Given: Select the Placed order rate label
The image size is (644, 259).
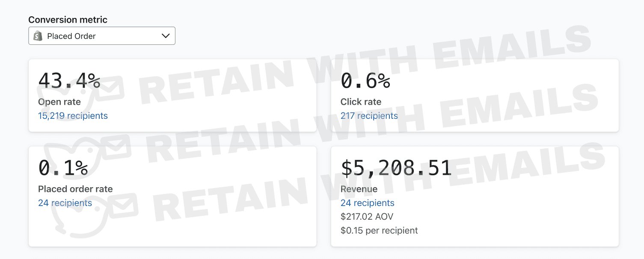Looking at the screenshot, I should (x=75, y=189).
